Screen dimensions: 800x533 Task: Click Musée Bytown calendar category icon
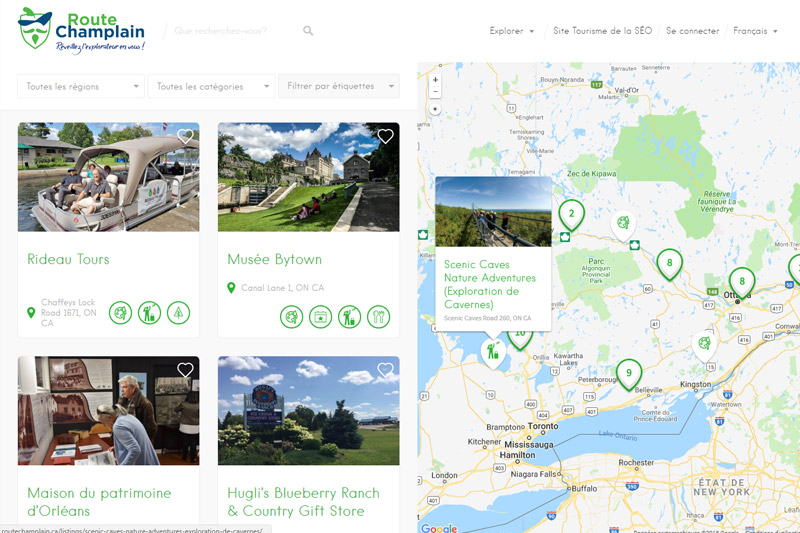coord(320,317)
